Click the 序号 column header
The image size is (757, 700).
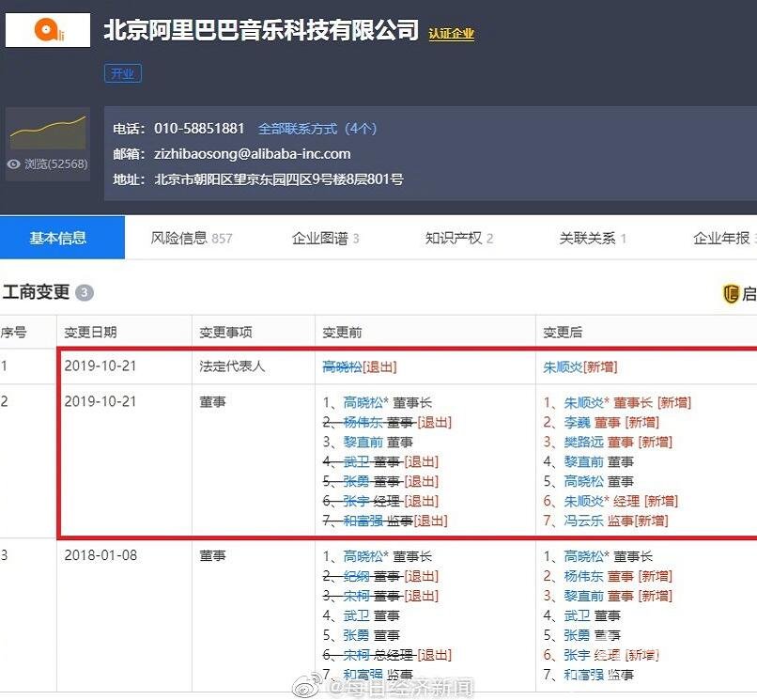click(x=13, y=333)
